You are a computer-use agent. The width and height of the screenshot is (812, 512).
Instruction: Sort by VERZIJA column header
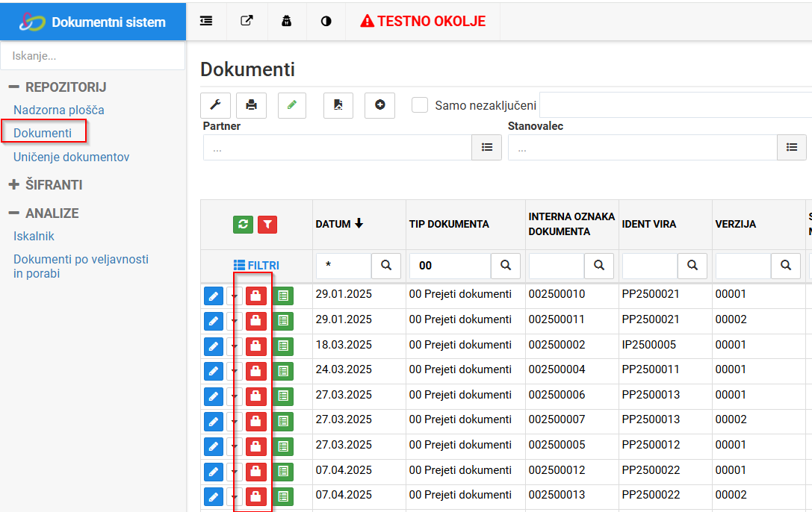point(735,224)
